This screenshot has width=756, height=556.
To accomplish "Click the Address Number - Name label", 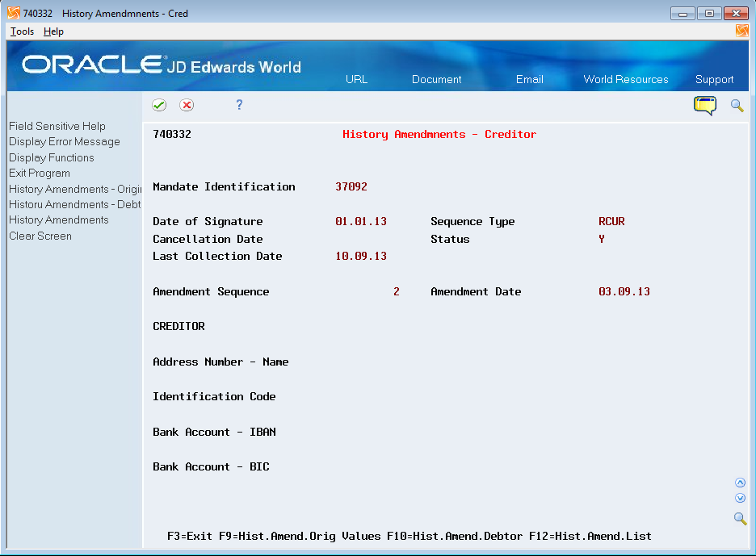I will [220, 362].
